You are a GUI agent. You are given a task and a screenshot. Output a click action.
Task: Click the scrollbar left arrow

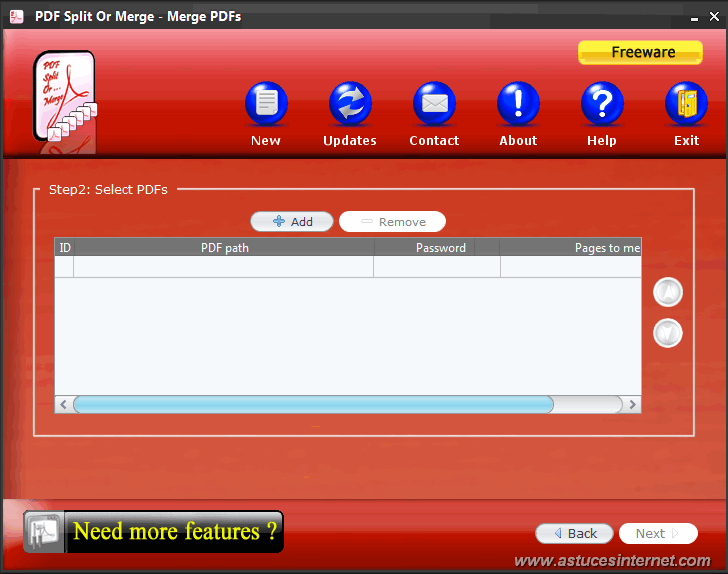(x=64, y=404)
